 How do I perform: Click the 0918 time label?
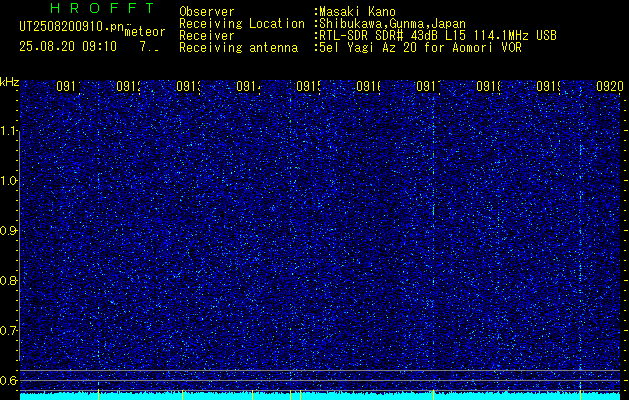pyautogui.click(x=489, y=86)
